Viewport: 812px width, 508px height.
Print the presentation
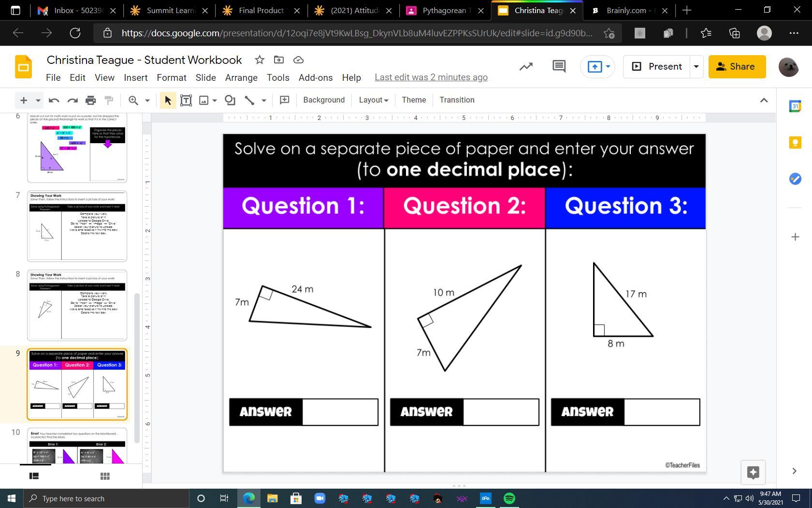(x=90, y=100)
